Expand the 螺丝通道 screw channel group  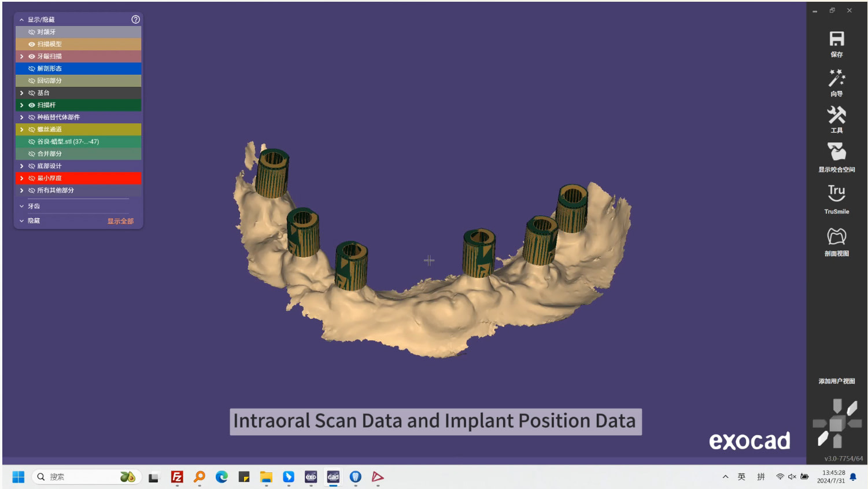(21, 129)
